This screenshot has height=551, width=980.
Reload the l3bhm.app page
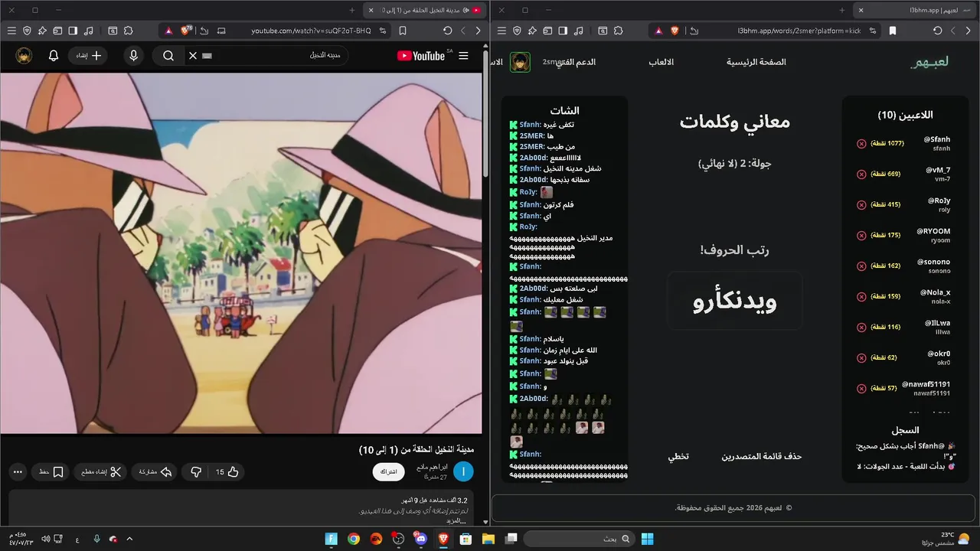coord(938,31)
